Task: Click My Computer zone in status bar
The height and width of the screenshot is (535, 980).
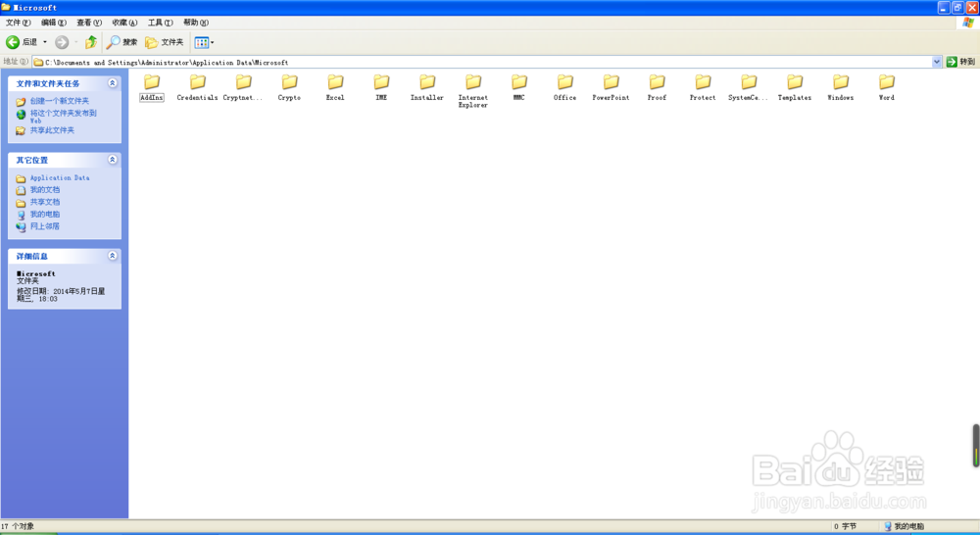Action: pyautogui.click(x=905, y=526)
